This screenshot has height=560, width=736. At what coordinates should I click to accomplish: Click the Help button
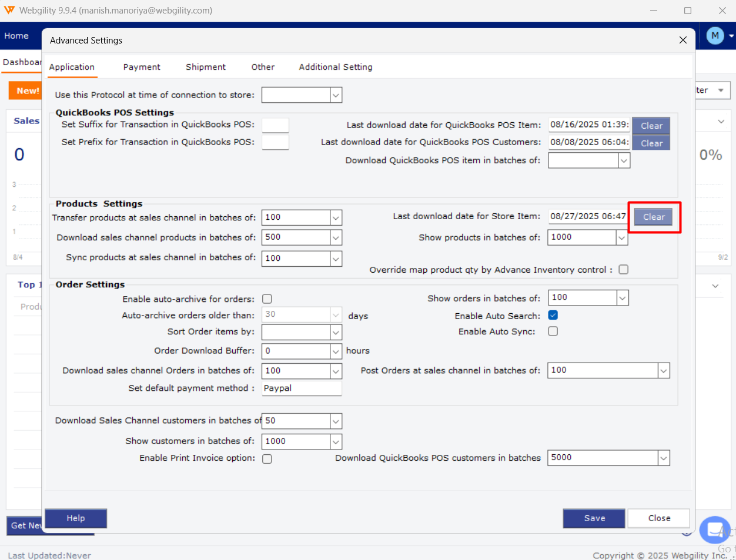[76, 518]
